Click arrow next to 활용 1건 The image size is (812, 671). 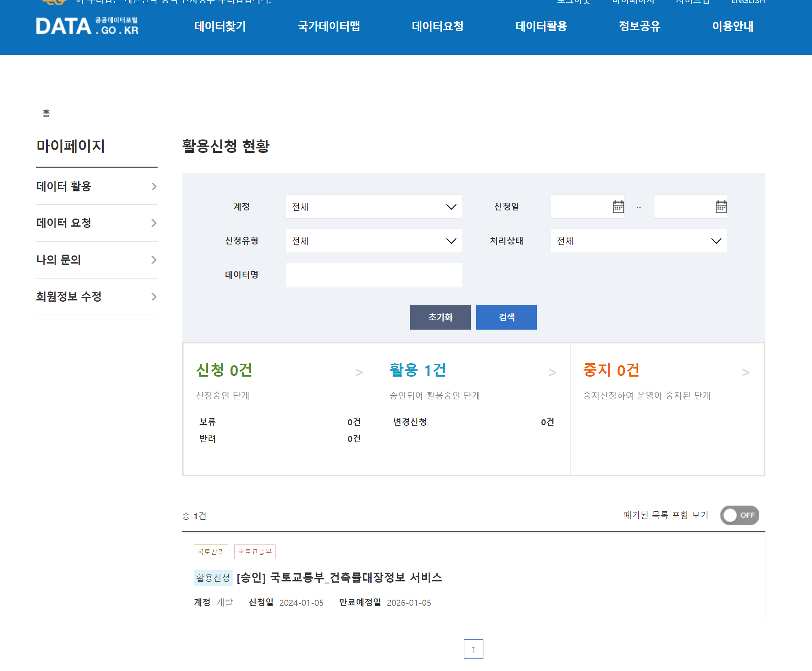552,372
